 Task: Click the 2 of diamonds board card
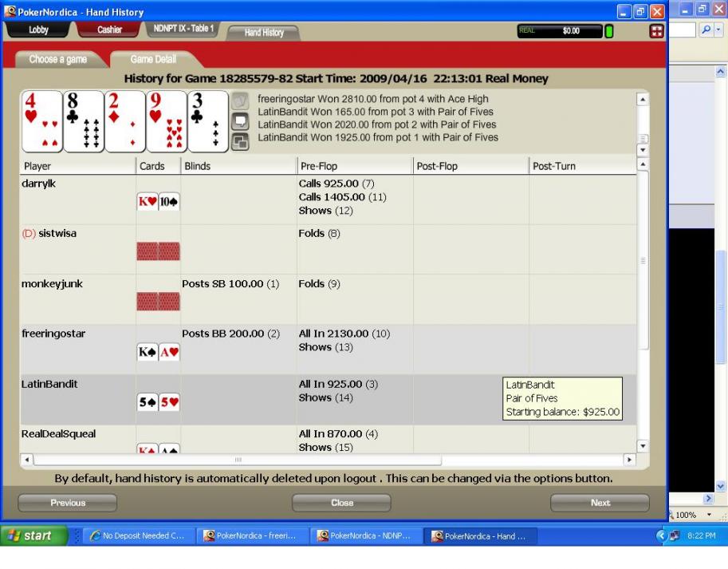point(125,121)
